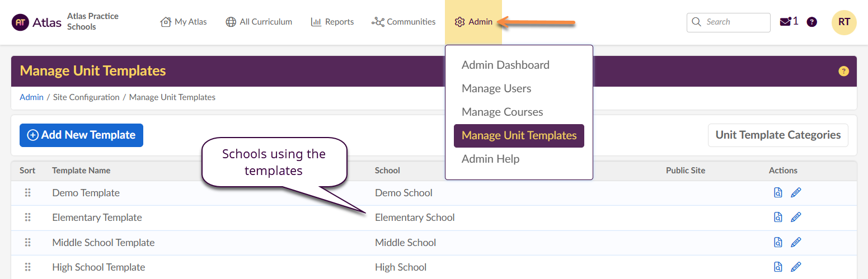This screenshot has width=868, height=279.
Task: Click the dark help question mark icon
Action: click(811, 22)
